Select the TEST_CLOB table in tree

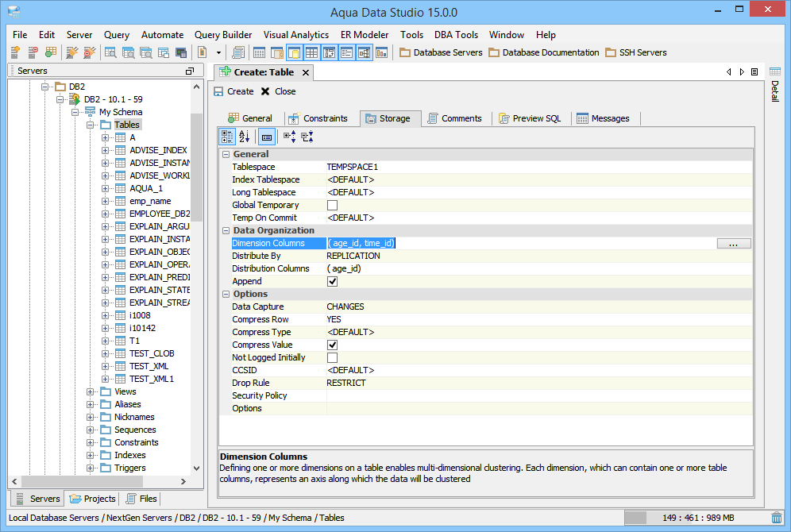pyautogui.click(x=152, y=353)
